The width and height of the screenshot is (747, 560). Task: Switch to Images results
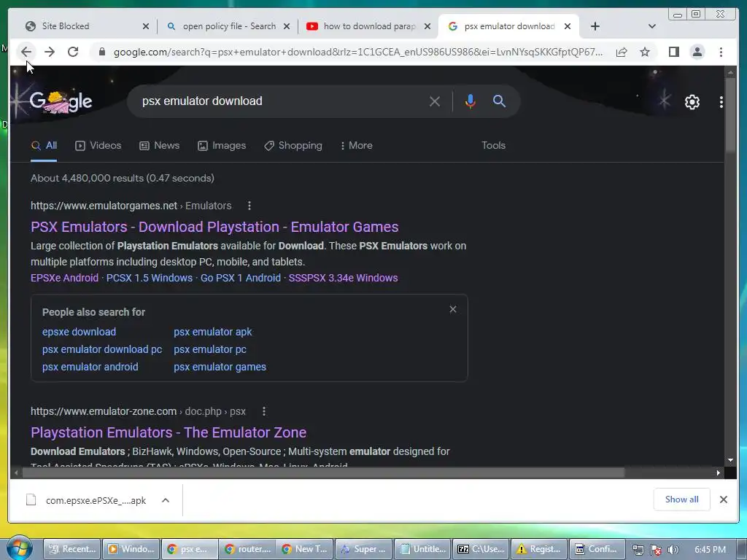tap(222, 146)
